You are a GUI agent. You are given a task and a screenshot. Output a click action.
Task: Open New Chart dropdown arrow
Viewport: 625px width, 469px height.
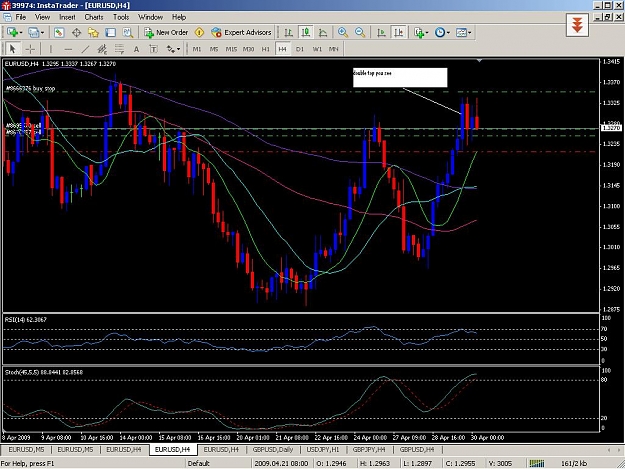[x=21, y=33]
